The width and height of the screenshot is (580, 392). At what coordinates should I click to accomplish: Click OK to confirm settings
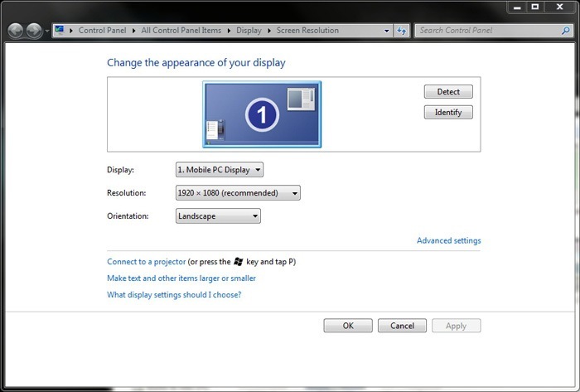pyautogui.click(x=348, y=326)
